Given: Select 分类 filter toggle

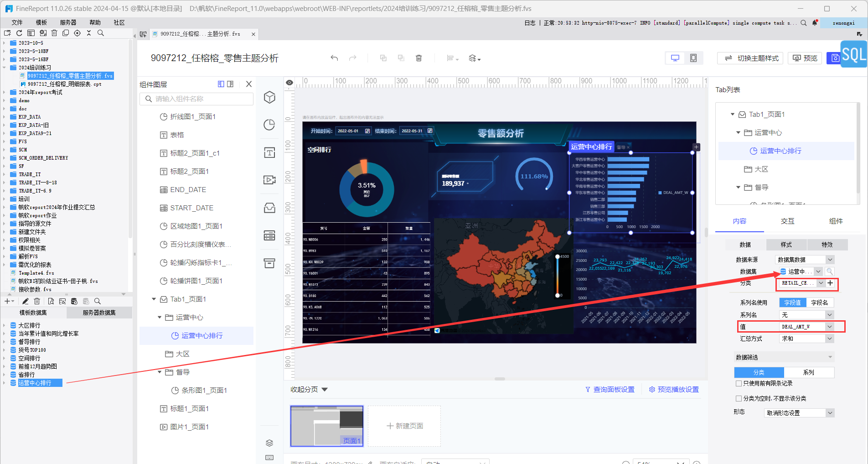Looking at the screenshot, I should click(x=759, y=372).
